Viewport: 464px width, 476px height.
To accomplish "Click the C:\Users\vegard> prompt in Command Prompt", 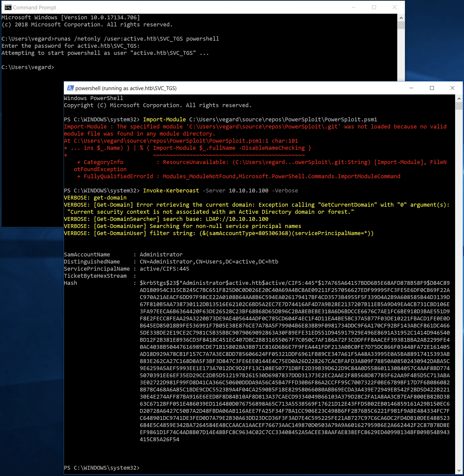I will coord(28,67).
